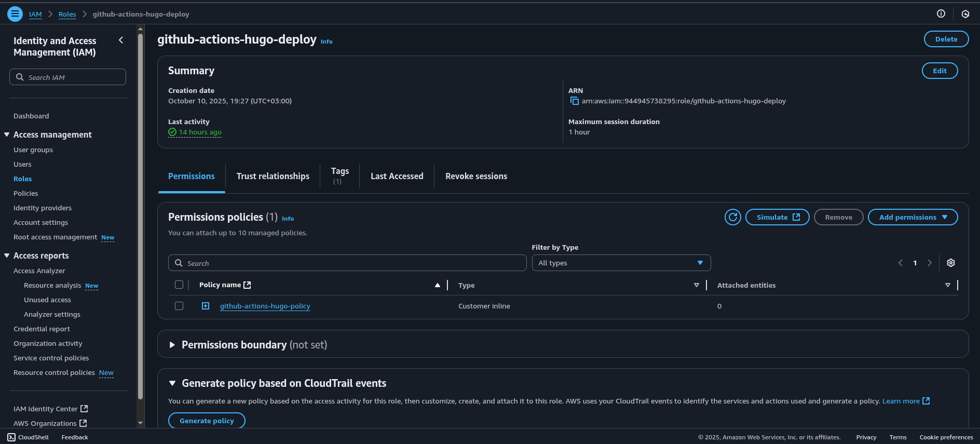The width and height of the screenshot is (980, 444).
Task: Sort by Policy name ascending arrow
Action: click(x=438, y=285)
